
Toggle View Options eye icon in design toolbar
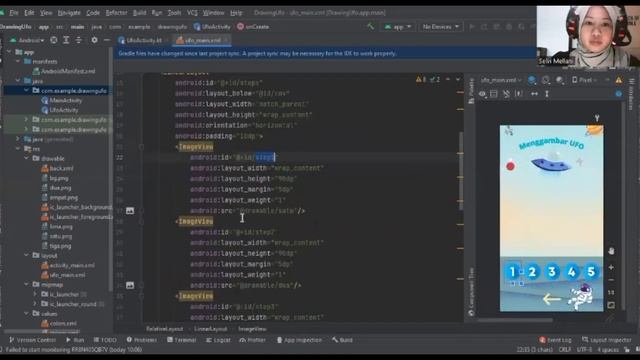click(x=482, y=94)
